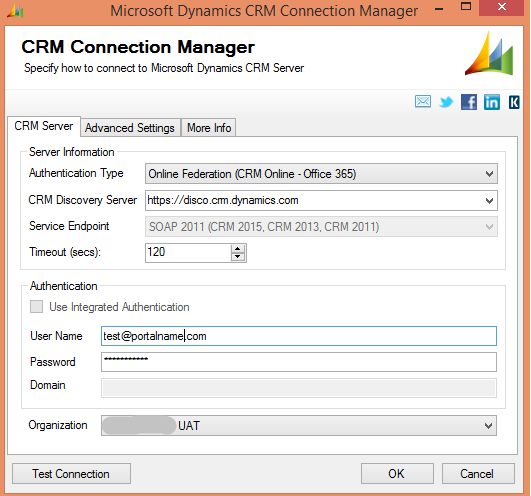Click the KingswaySoft K icon
Viewport: 531px width, 496px height.
514,102
